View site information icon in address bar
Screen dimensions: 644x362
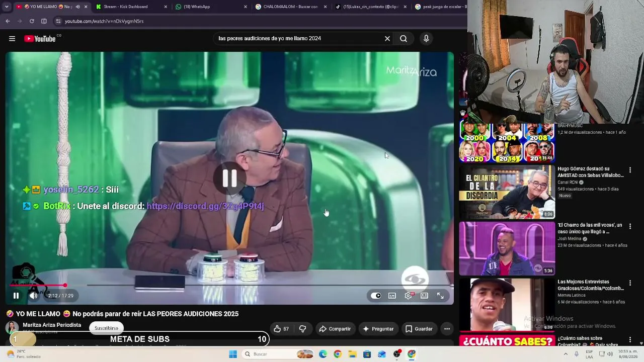[58, 21]
